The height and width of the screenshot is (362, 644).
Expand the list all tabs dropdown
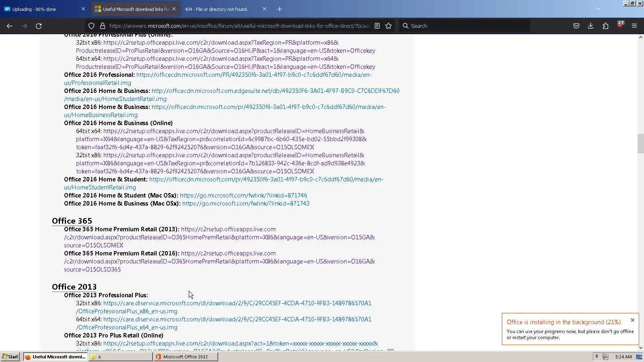[599, 9]
